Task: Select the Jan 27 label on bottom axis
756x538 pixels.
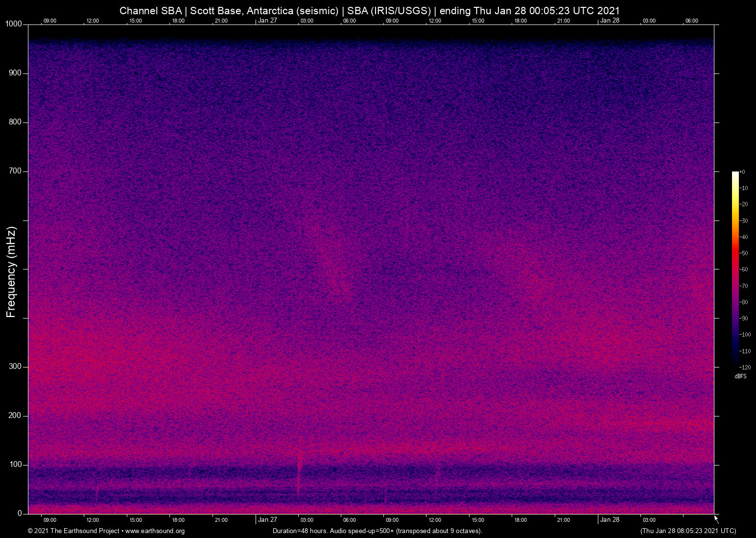Action: click(x=267, y=520)
